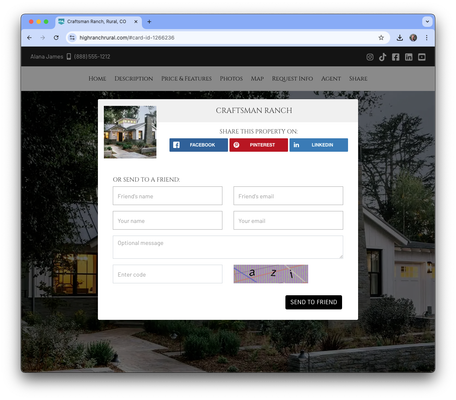Open a new browser tab

149,22
